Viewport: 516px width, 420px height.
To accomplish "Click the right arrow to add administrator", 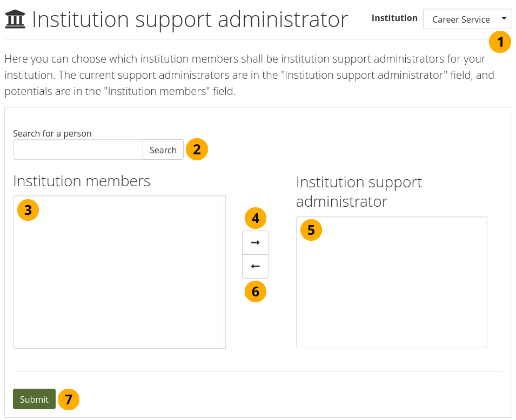I will [256, 243].
